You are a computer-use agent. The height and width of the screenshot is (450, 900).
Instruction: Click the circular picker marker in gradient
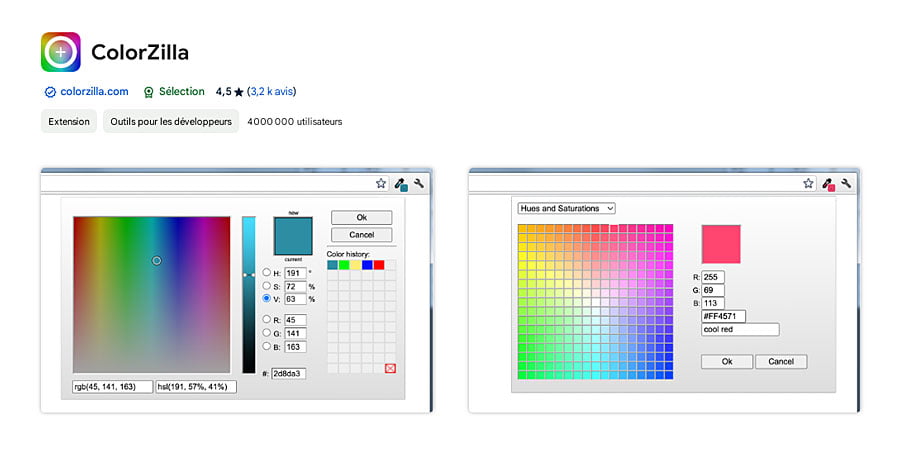coord(157,261)
